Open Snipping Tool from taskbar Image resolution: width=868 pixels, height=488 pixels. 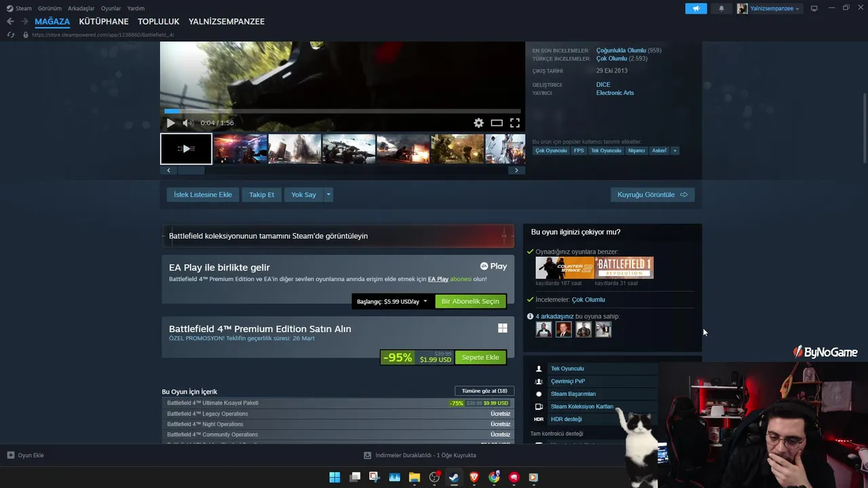(x=374, y=477)
